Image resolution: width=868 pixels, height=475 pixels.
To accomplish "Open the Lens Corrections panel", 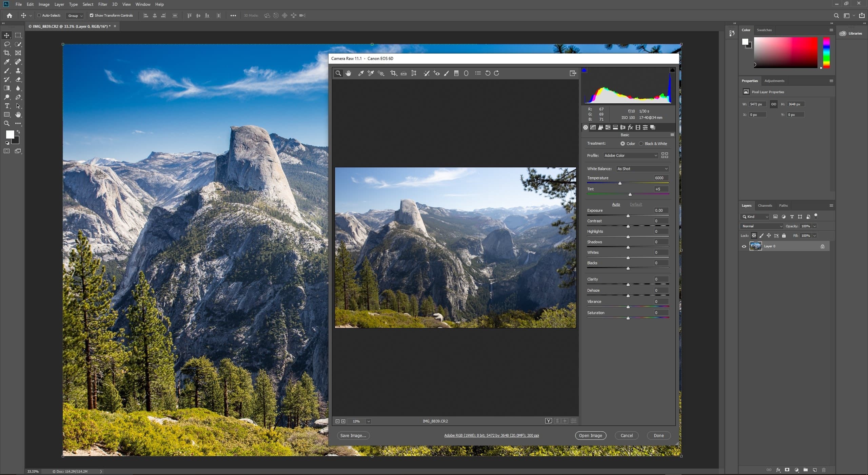I will (x=623, y=127).
